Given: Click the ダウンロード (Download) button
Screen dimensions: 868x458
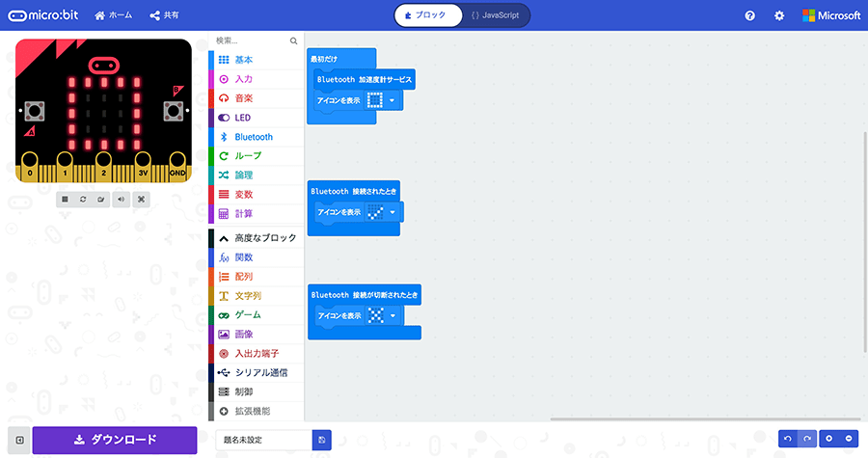Looking at the screenshot, I should (x=115, y=441).
